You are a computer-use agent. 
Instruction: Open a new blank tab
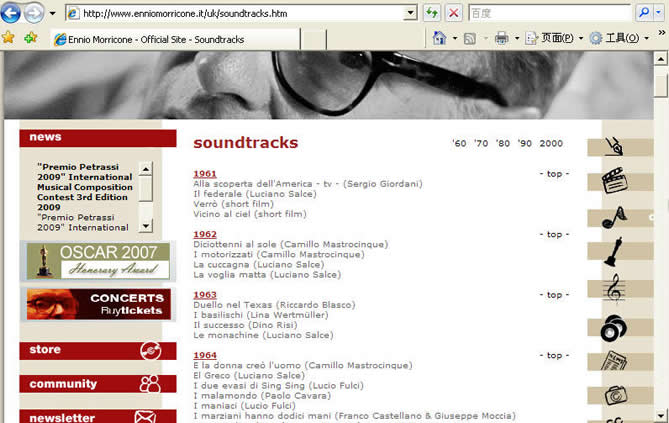[x=314, y=39]
